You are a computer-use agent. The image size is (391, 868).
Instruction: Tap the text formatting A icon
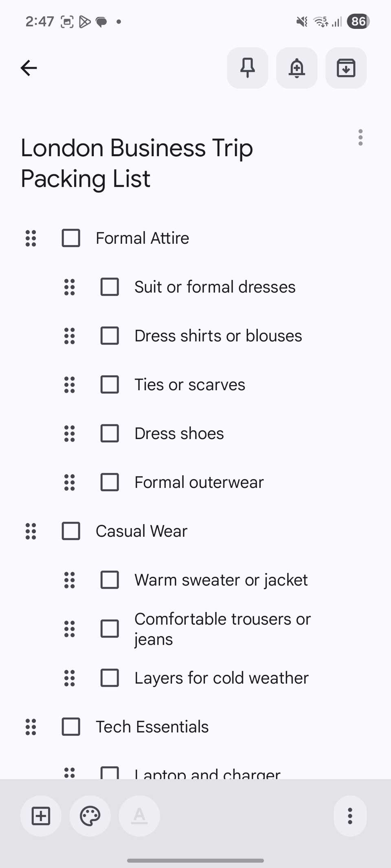[x=139, y=816]
